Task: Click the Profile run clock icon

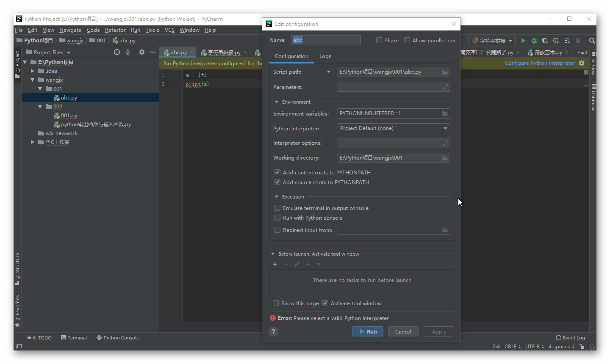Action: coord(556,41)
